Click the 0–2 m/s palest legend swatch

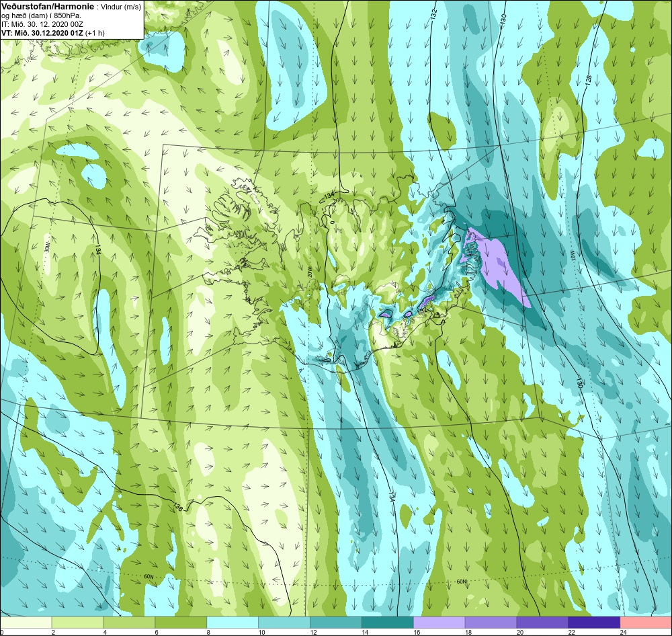pos(26,622)
